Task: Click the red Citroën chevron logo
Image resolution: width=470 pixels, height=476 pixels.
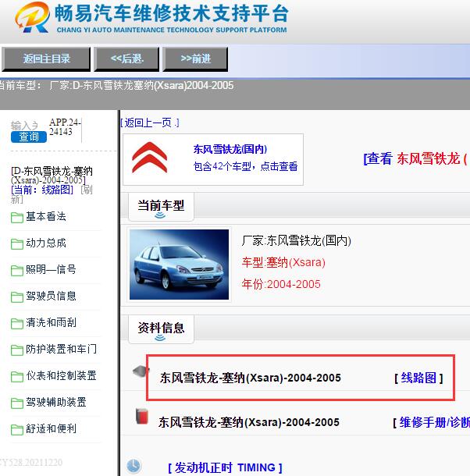Action: [149, 158]
